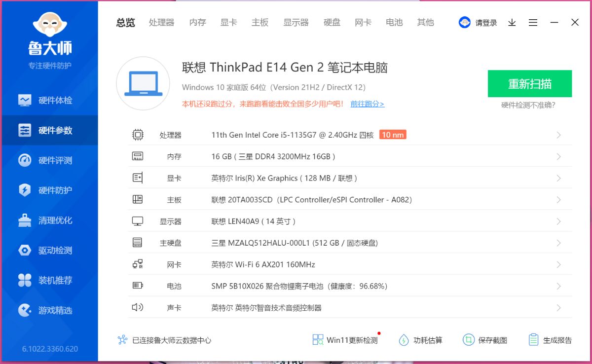Open 游戏精选 in the sidebar
The image size is (592, 364).
(x=49, y=310)
